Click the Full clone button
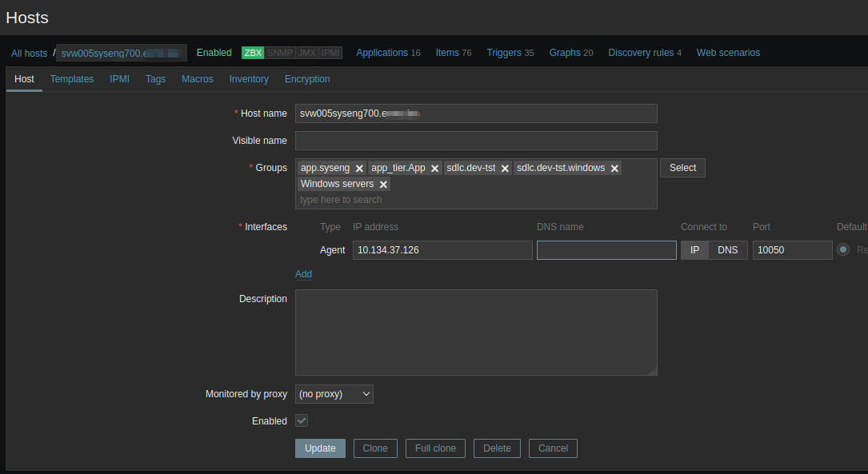This screenshot has height=474, width=868. tap(435, 448)
